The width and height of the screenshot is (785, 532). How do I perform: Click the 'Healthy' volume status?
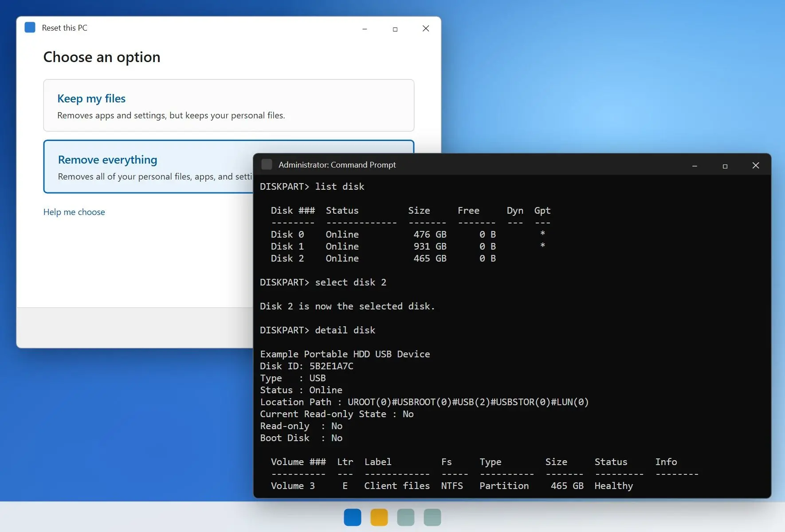coord(614,486)
